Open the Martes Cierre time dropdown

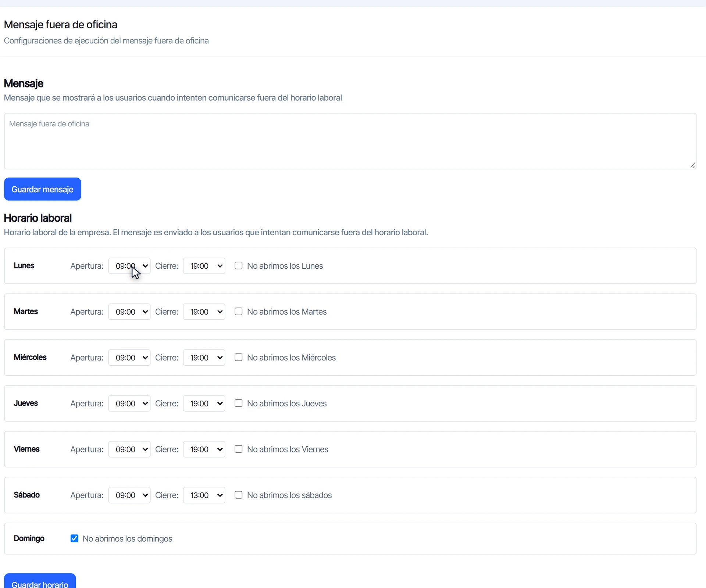[204, 312]
